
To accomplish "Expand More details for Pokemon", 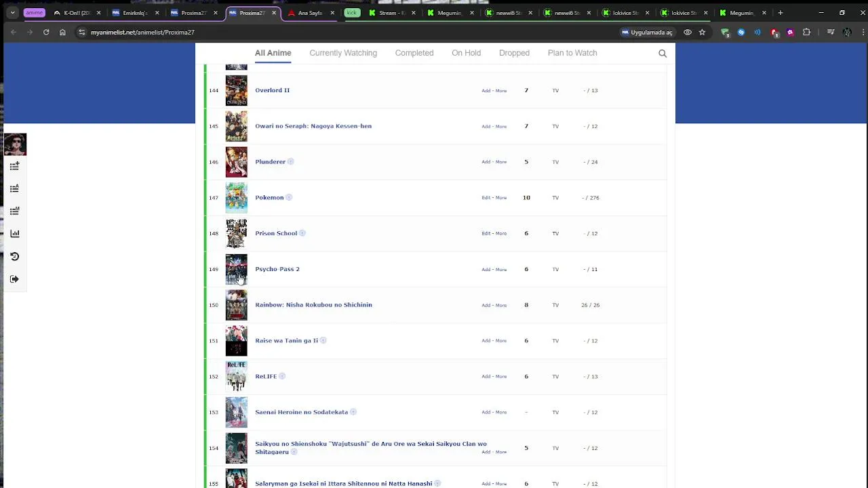I will (x=501, y=198).
